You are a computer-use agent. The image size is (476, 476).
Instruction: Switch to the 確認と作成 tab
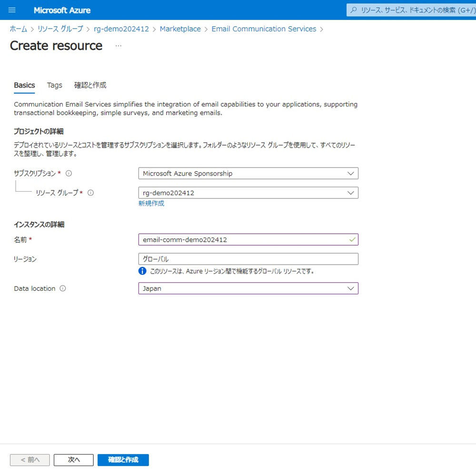(x=90, y=85)
